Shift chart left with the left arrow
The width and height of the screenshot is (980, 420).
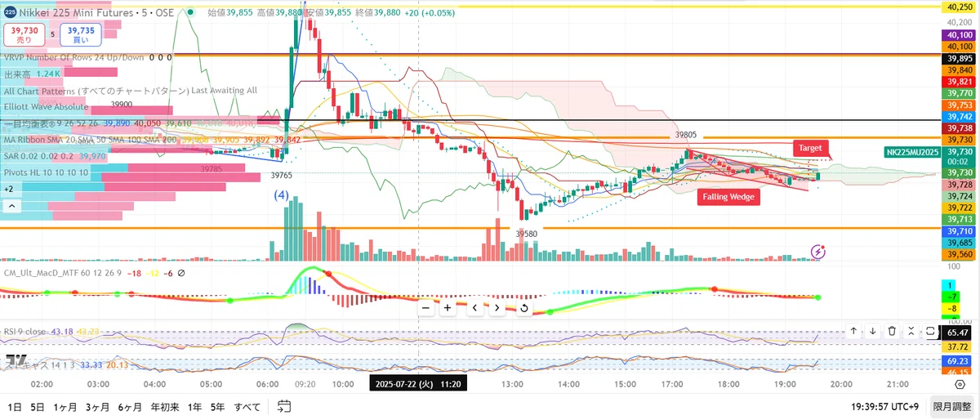(474, 308)
